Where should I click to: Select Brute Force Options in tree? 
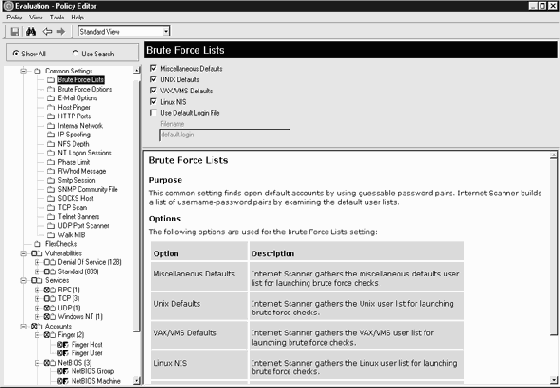[85, 89]
